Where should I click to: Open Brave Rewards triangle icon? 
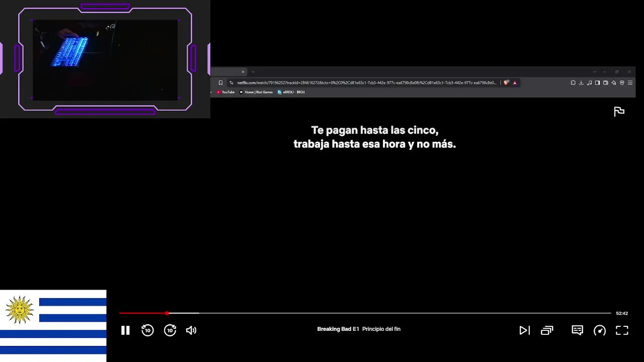tap(515, 82)
